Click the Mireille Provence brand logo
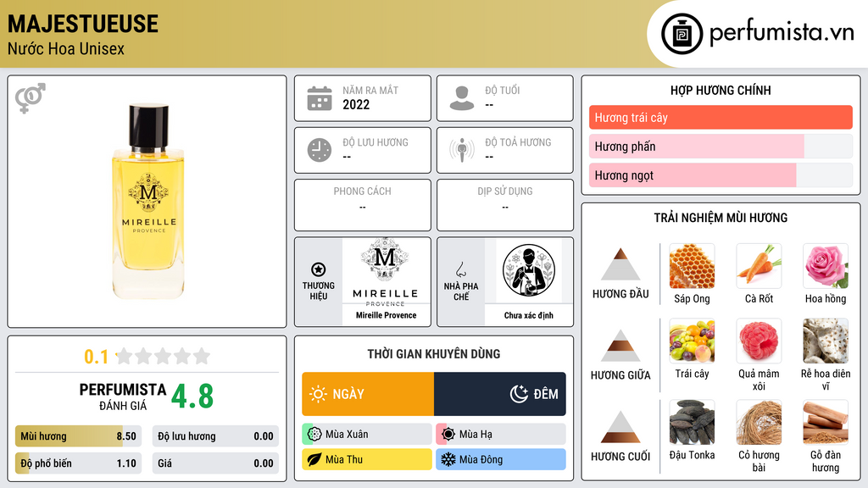Image resolution: width=868 pixels, height=488 pixels. [386, 271]
